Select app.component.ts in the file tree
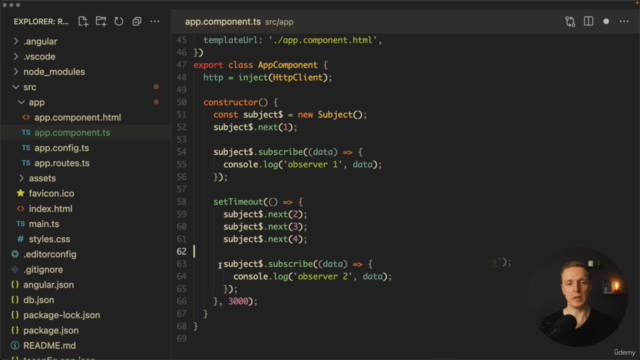The height and width of the screenshot is (360, 640). tap(72, 133)
